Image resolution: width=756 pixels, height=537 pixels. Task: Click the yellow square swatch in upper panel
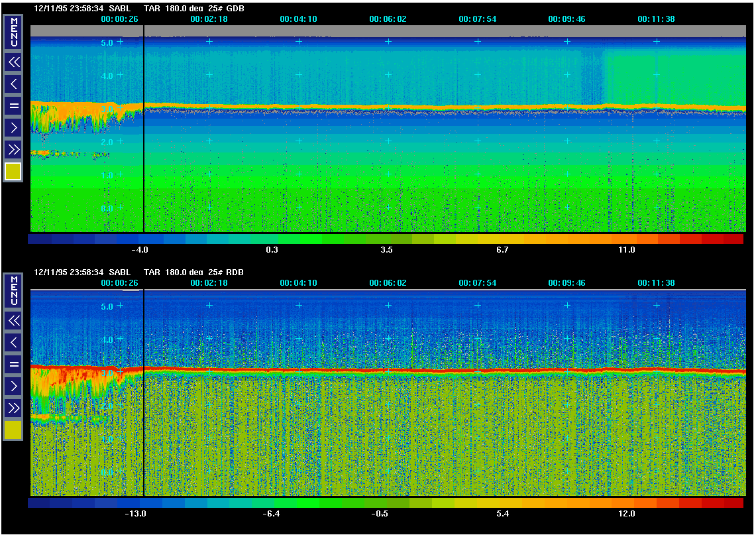tap(13, 172)
